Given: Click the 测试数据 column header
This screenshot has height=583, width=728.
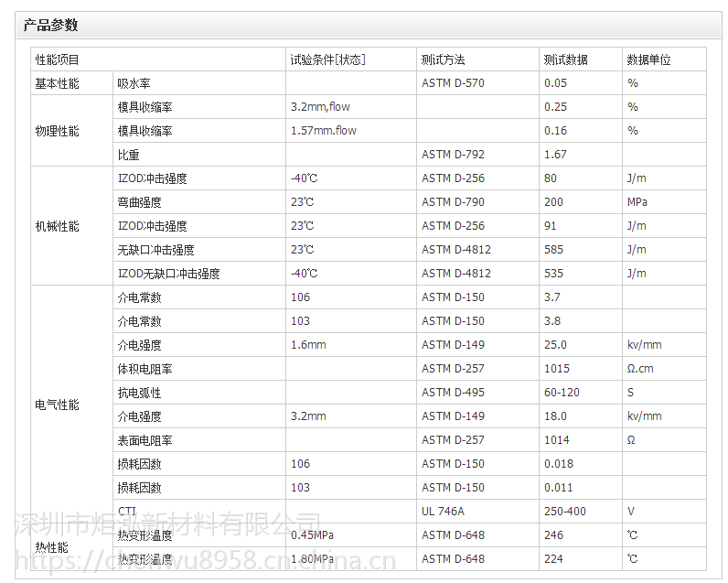Looking at the screenshot, I should (x=565, y=59).
